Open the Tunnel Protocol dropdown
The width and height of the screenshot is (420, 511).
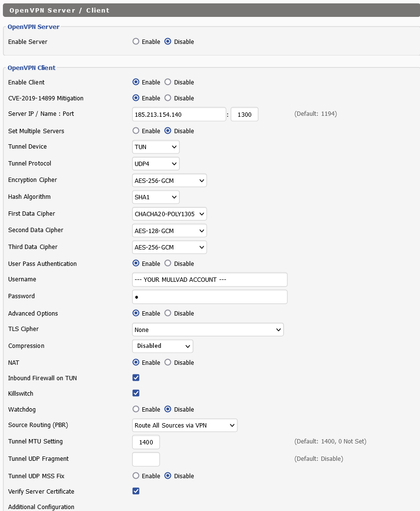155,164
